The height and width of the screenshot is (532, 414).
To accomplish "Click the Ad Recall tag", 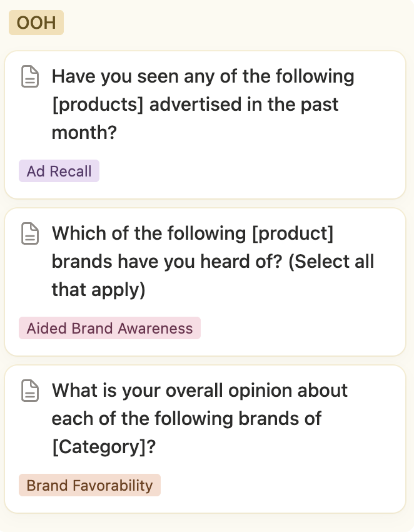I will click(59, 171).
